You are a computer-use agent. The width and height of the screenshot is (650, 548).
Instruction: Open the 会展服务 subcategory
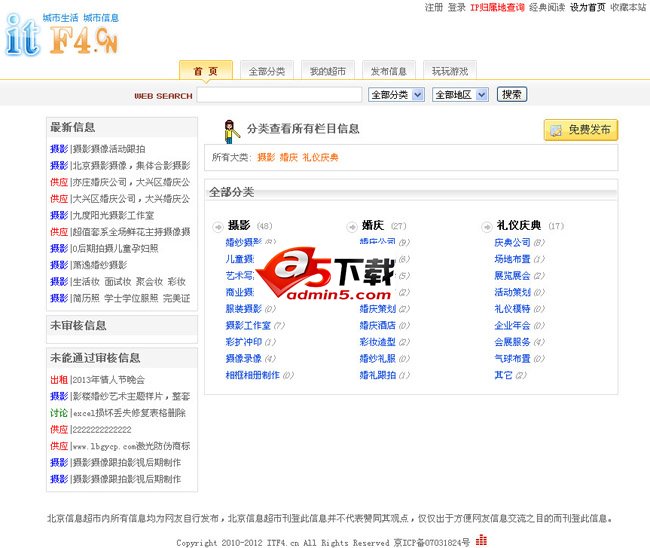(x=512, y=342)
